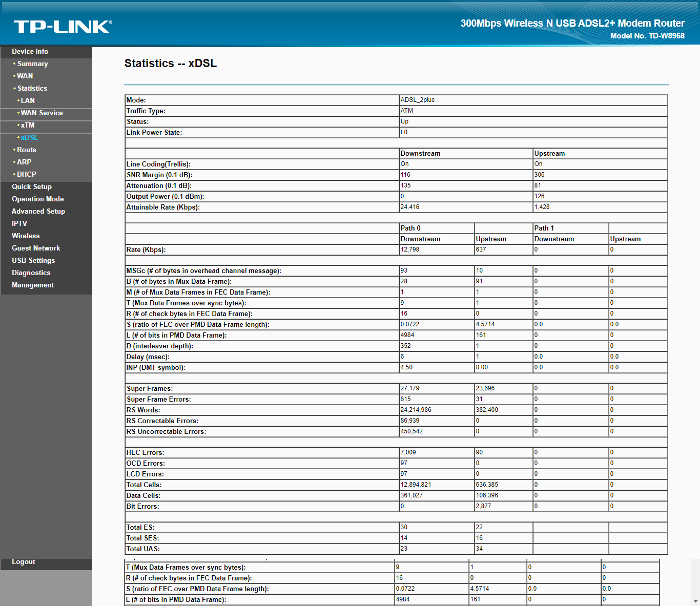The image size is (700, 606).
Task: Open Quick Setup
Action: pos(32,187)
